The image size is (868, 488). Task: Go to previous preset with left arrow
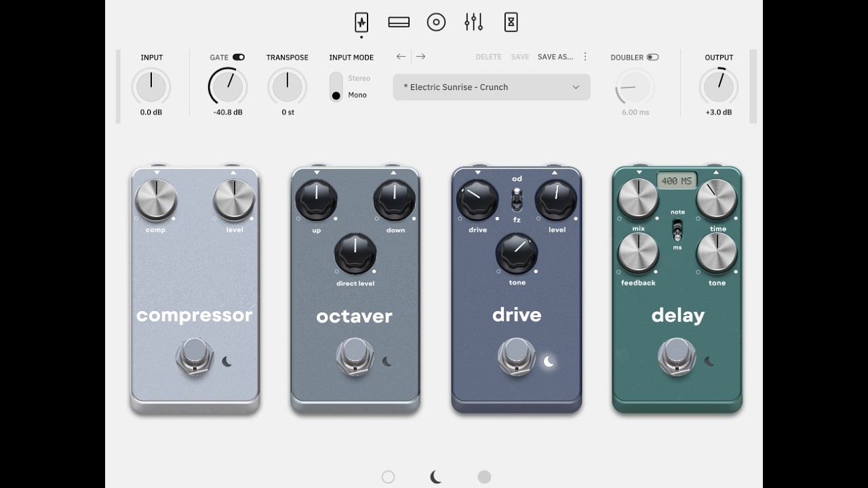coord(401,57)
